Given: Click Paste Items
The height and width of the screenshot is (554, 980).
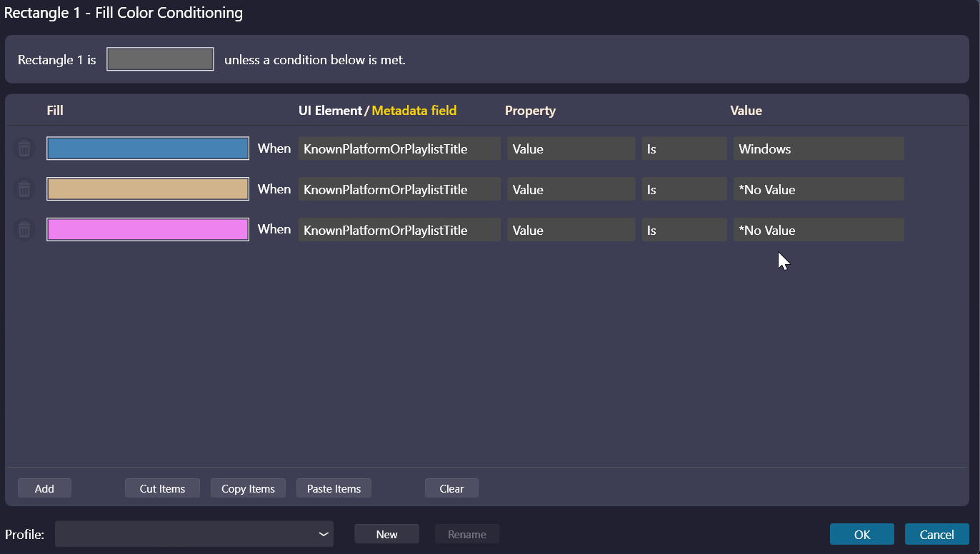Looking at the screenshot, I should pyautogui.click(x=334, y=489).
